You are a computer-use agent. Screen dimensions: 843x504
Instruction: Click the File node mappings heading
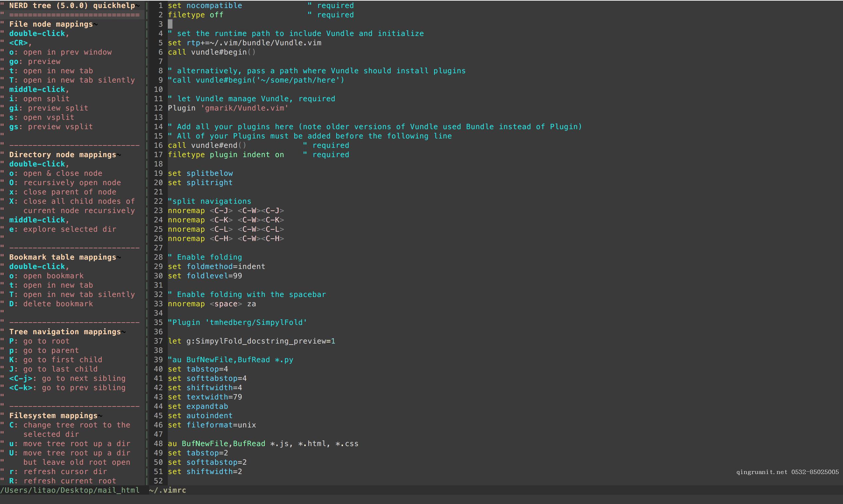coord(51,24)
